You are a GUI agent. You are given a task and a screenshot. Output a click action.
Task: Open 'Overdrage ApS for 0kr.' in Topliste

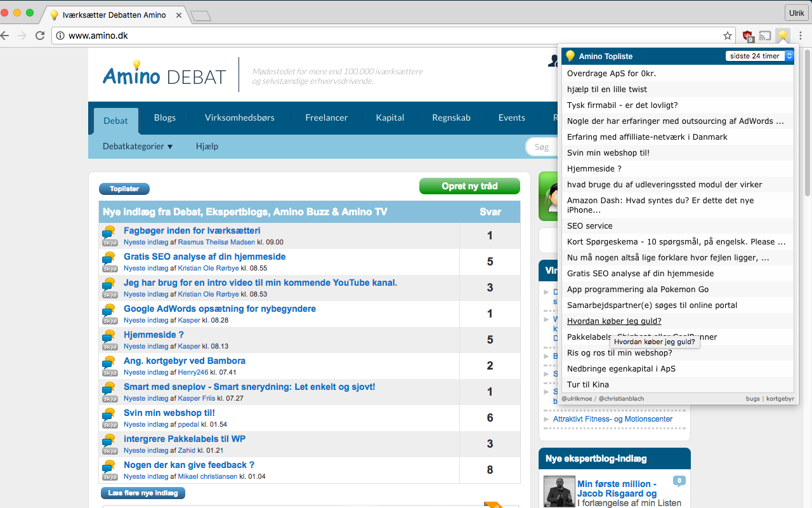(x=612, y=73)
